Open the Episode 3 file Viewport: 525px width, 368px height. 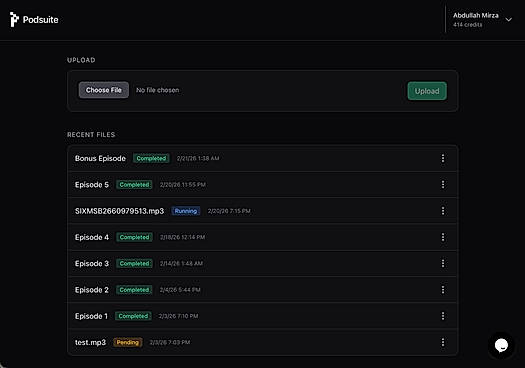coord(92,264)
